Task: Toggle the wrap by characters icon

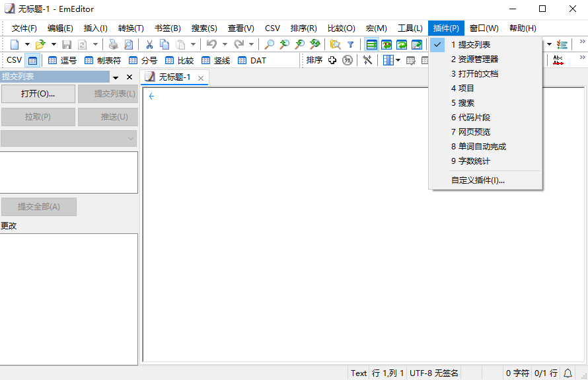Action: point(386,45)
